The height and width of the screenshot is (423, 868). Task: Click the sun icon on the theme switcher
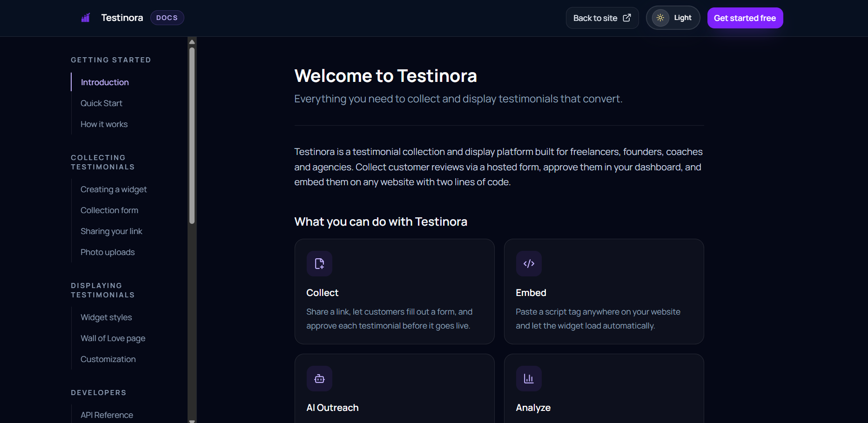click(660, 17)
